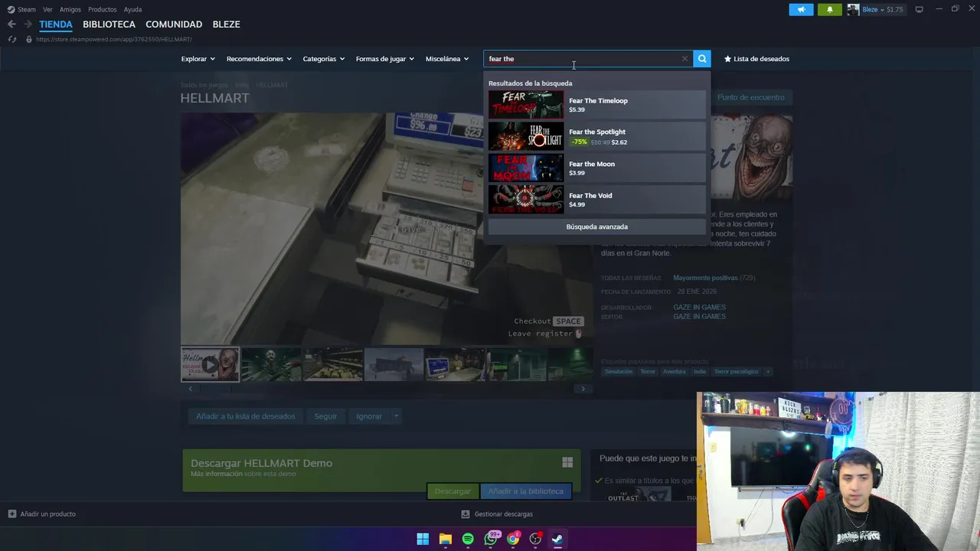The width and height of the screenshot is (980, 551).
Task: Open the Ayuda menu
Action: click(132, 9)
